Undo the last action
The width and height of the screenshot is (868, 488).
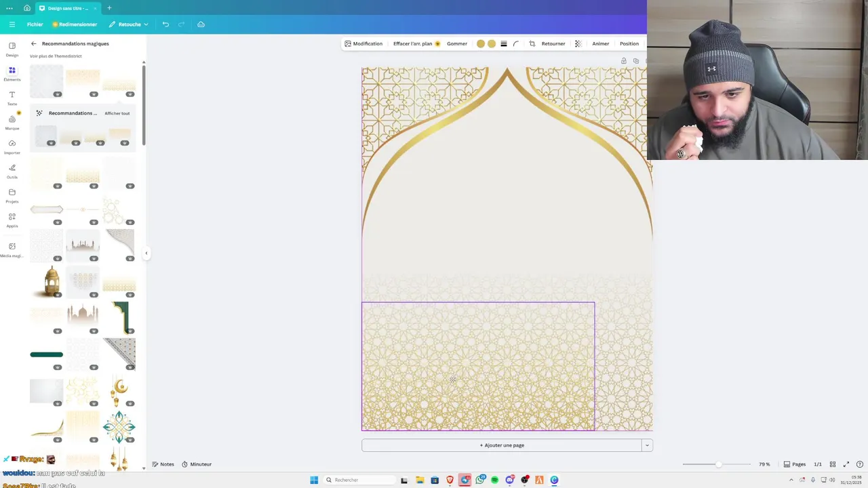coord(165,24)
